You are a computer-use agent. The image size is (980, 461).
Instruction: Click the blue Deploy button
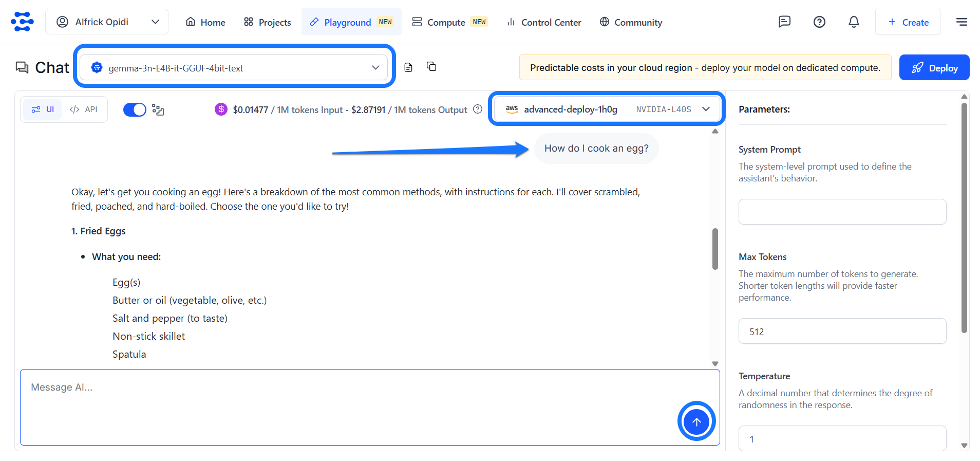pyautogui.click(x=934, y=67)
